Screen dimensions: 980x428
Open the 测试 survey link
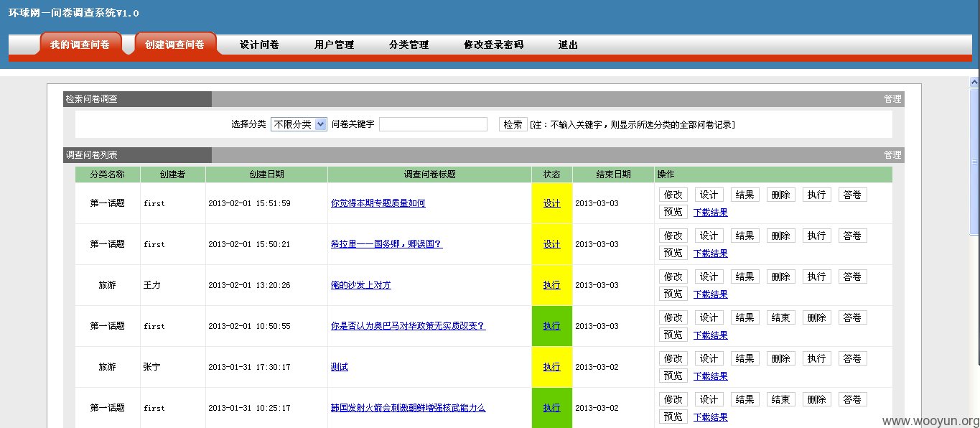(x=339, y=367)
